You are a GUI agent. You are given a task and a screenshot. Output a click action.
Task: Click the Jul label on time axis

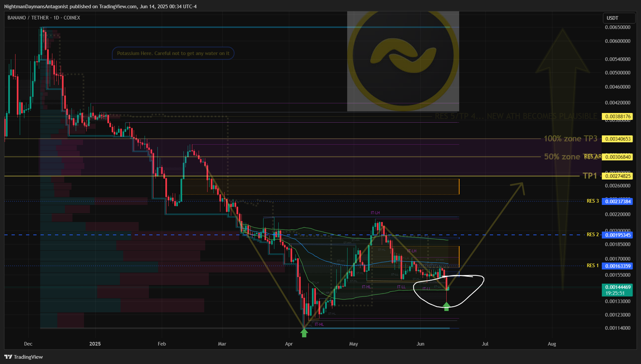(x=485, y=344)
